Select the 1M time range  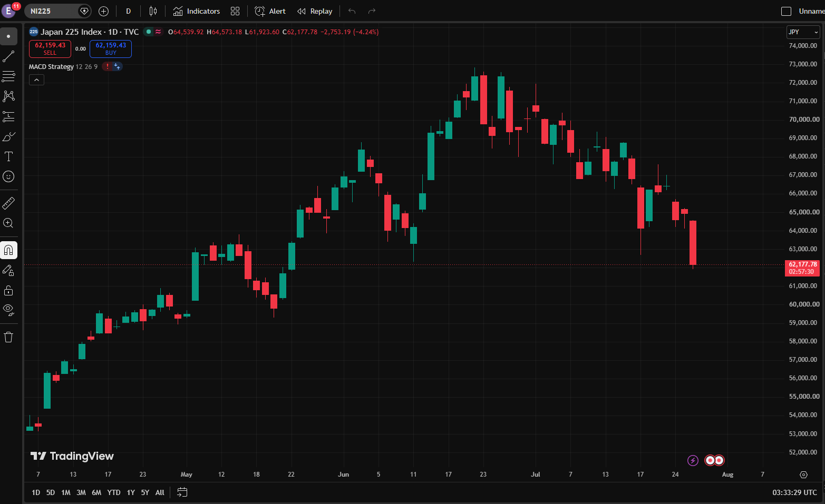click(x=66, y=492)
